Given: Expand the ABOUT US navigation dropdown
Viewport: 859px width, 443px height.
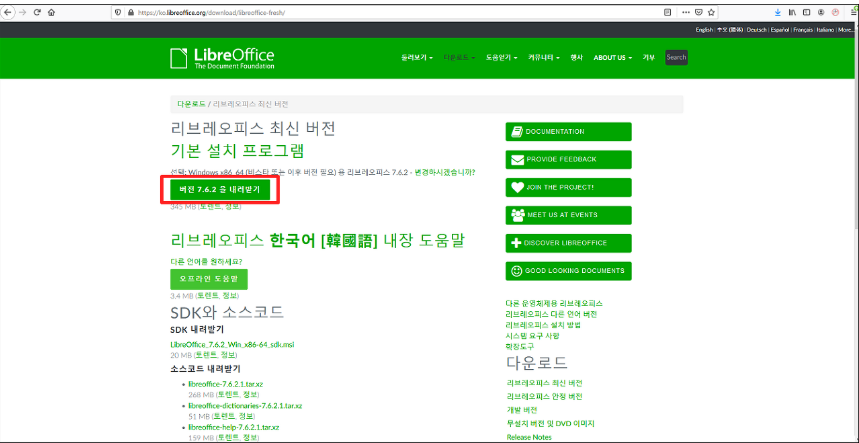Looking at the screenshot, I should pos(612,57).
